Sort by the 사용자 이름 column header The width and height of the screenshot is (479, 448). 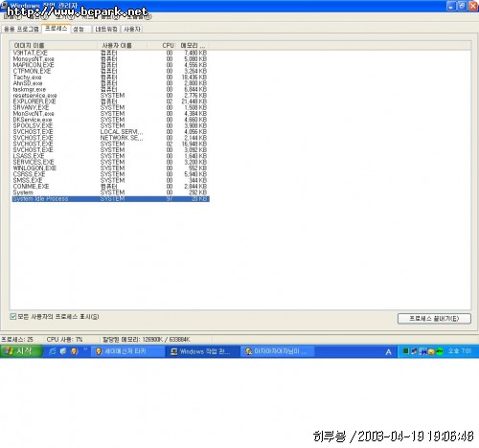(122, 46)
